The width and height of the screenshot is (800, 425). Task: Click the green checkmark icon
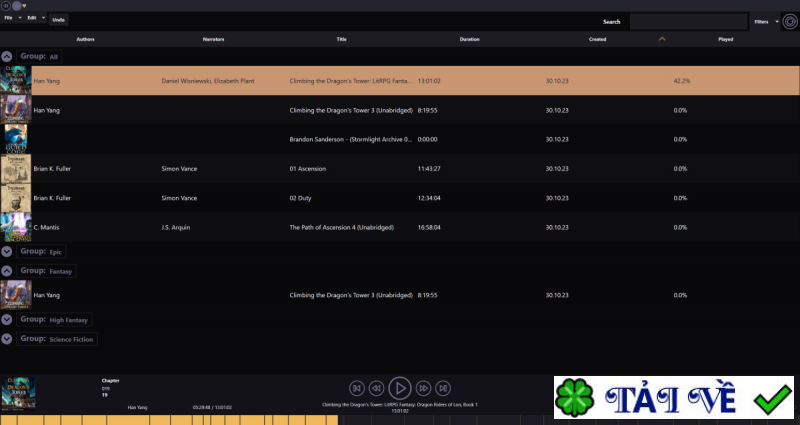772,400
